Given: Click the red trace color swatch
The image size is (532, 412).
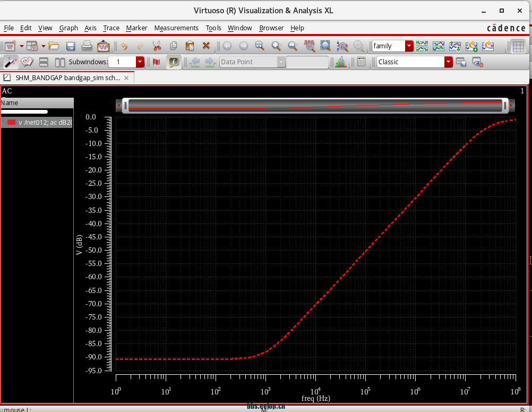Looking at the screenshot, I should click(x=12, y=122).
